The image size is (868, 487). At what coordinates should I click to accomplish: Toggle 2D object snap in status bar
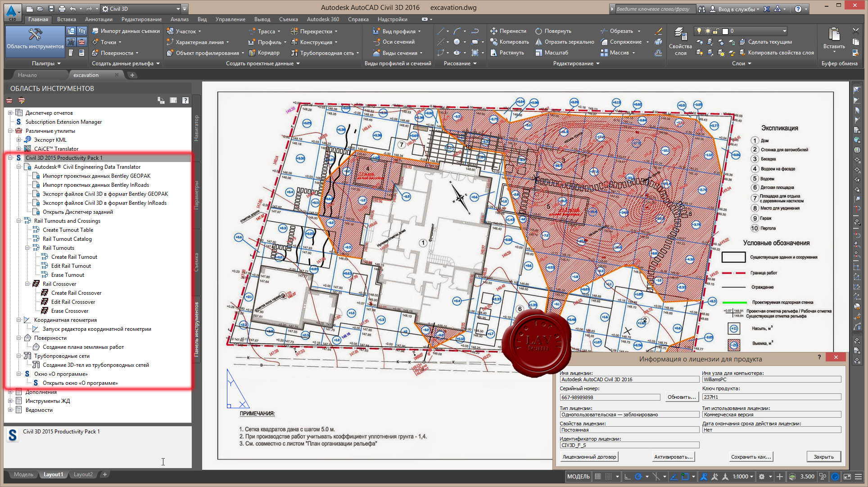click(685, 476)
